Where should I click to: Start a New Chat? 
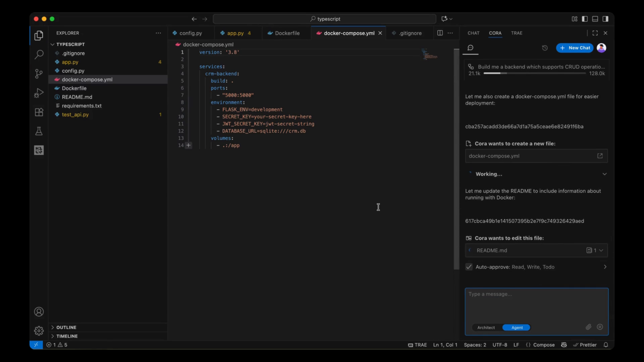click(575, 48)
